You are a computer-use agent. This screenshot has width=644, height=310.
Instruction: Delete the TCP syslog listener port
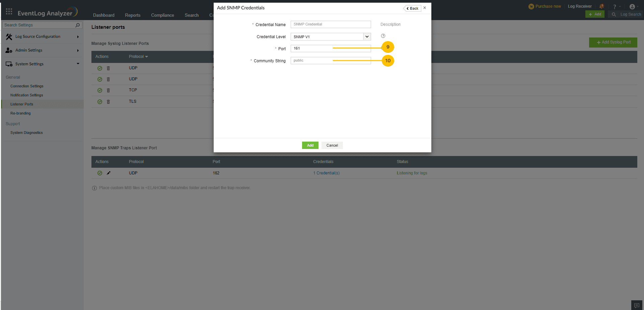tap(108, 90)
